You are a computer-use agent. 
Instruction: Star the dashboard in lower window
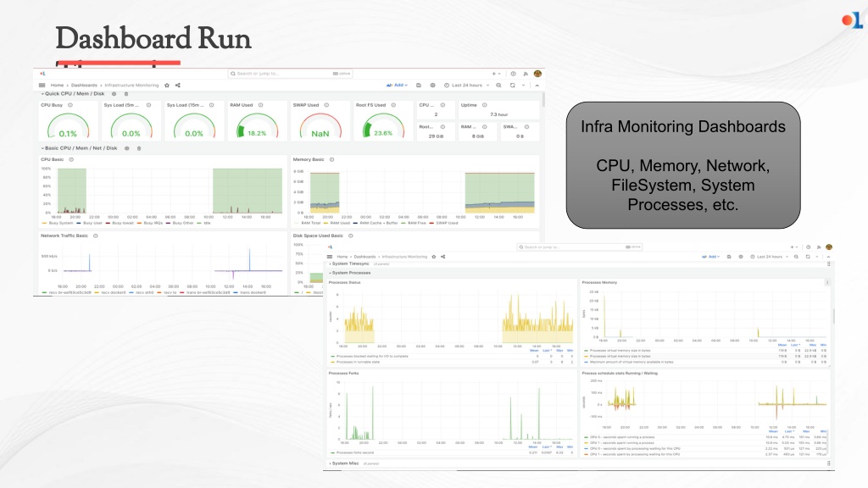pos(434,257)
